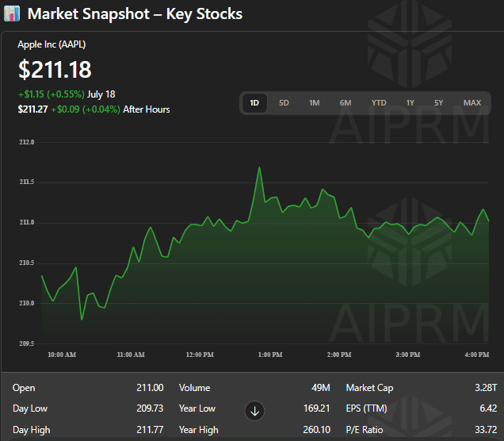504x441 pixels.
Task: Click the Year Low value 169.21
Action: (317, 408)
